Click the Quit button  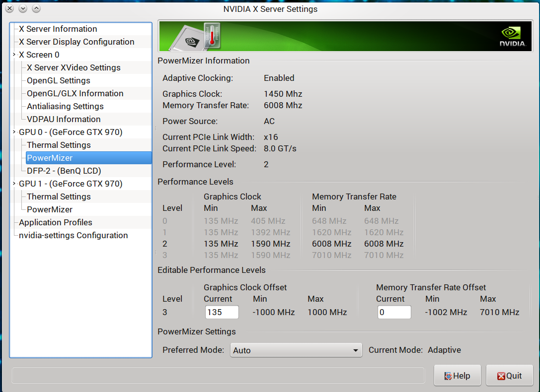pos(510,376)
